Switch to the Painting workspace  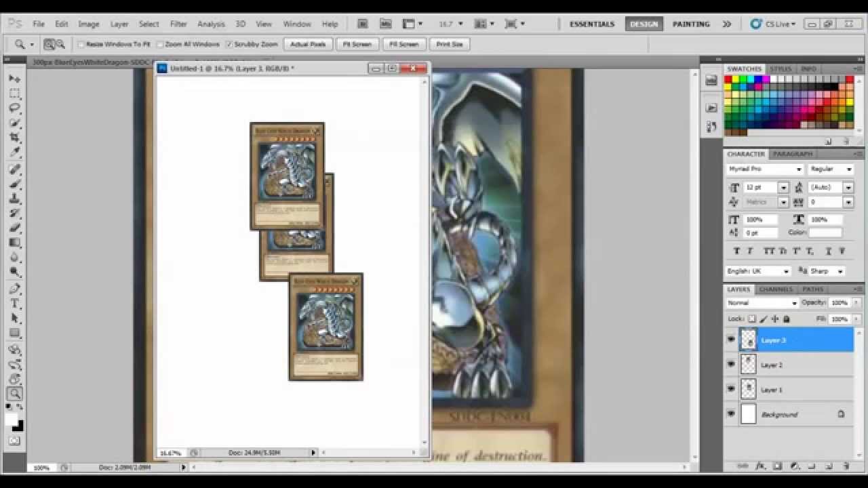click(x=691, y=24)
